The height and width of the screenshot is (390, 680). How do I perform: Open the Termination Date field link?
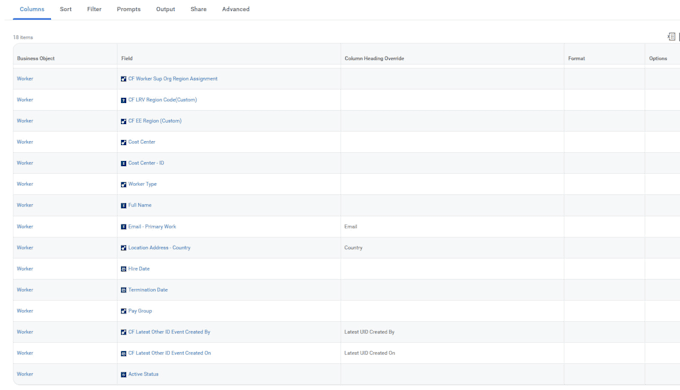click(148, 290)
